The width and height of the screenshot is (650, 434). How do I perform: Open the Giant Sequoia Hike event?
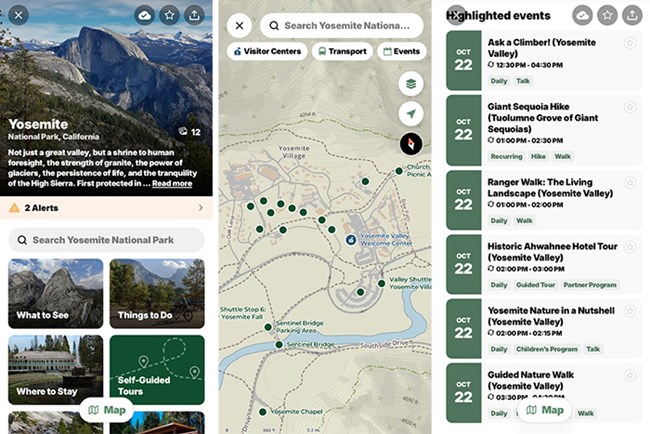coord(544,131)
